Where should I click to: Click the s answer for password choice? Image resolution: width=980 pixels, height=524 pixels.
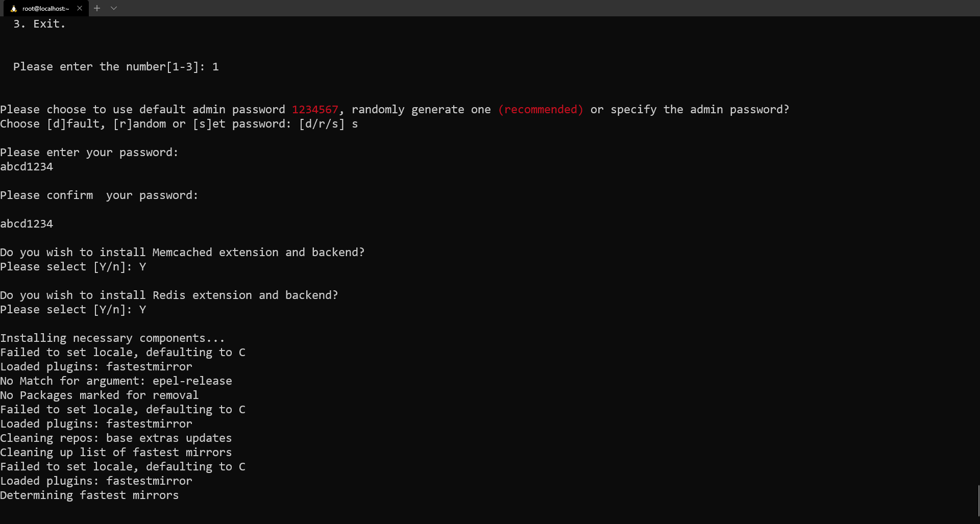pyautogui.click(x=355, y=123)
